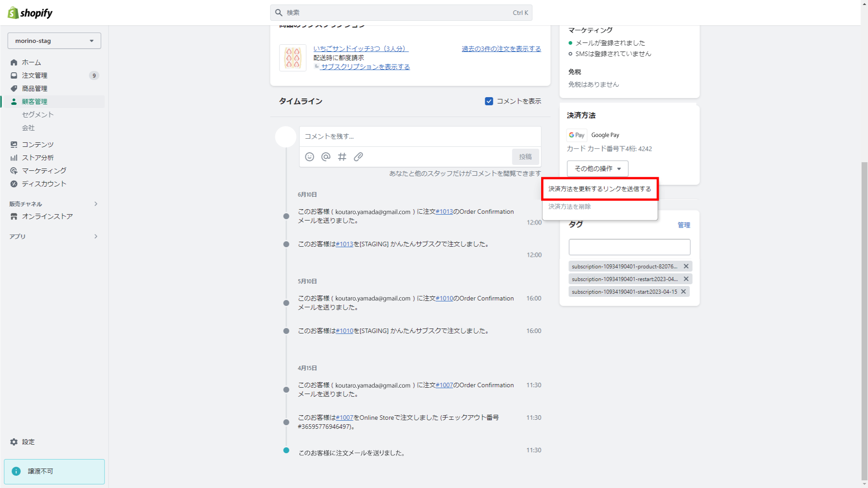Viewport: 868px width, 488px height.
Task: Expand the 販売チャネル section chevron
Action: tap(96, 204)
